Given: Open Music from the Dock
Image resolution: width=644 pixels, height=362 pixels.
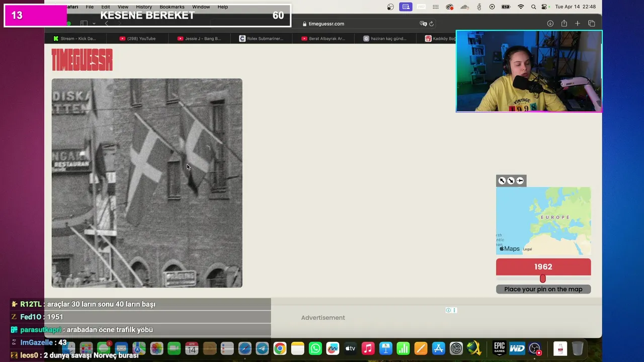Looking at the screenshot, I should tap(368, 348).
